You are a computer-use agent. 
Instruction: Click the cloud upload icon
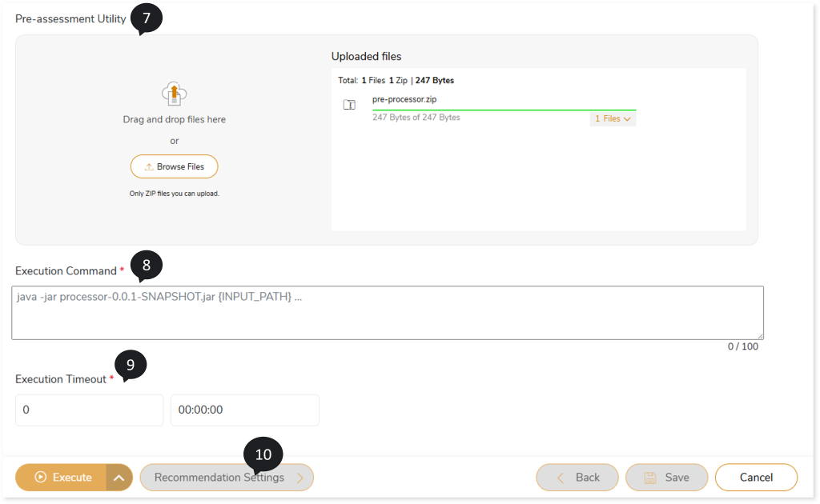point(174,94)
